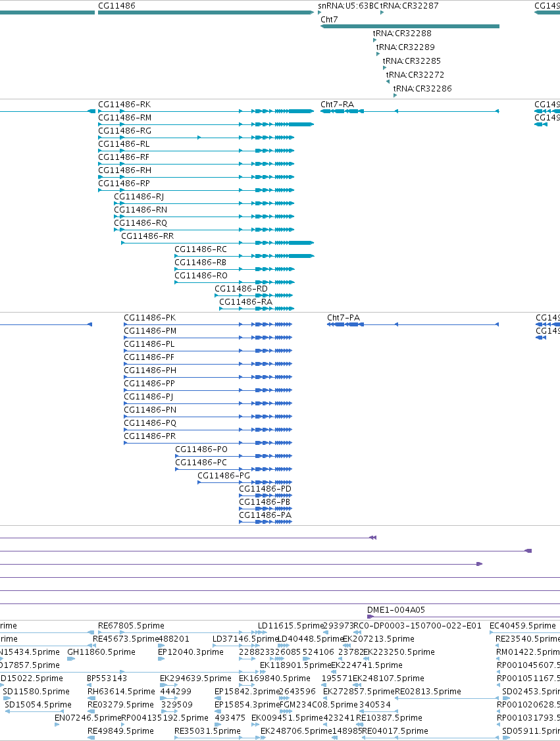The width and height of the screenshot is (560, 741).
Task: Select transcript CG11486-RR
Action: click(x=147, y=236)
